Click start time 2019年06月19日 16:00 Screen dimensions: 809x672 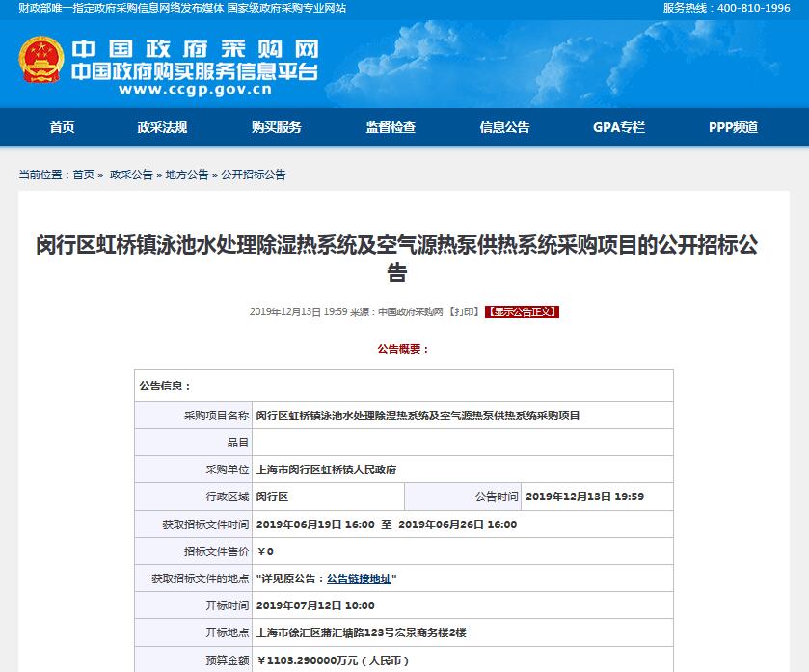click(315, 524)
